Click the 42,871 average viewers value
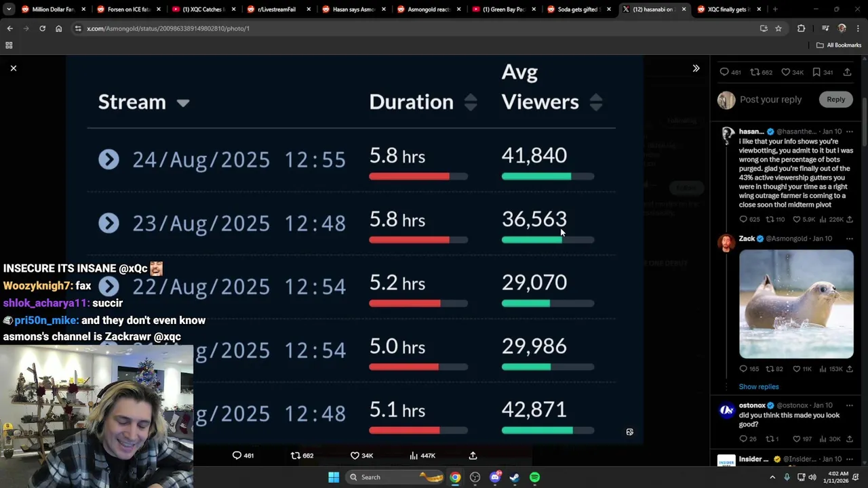Image resolution: width=868 pixels, height=488 pixels. 534,409
